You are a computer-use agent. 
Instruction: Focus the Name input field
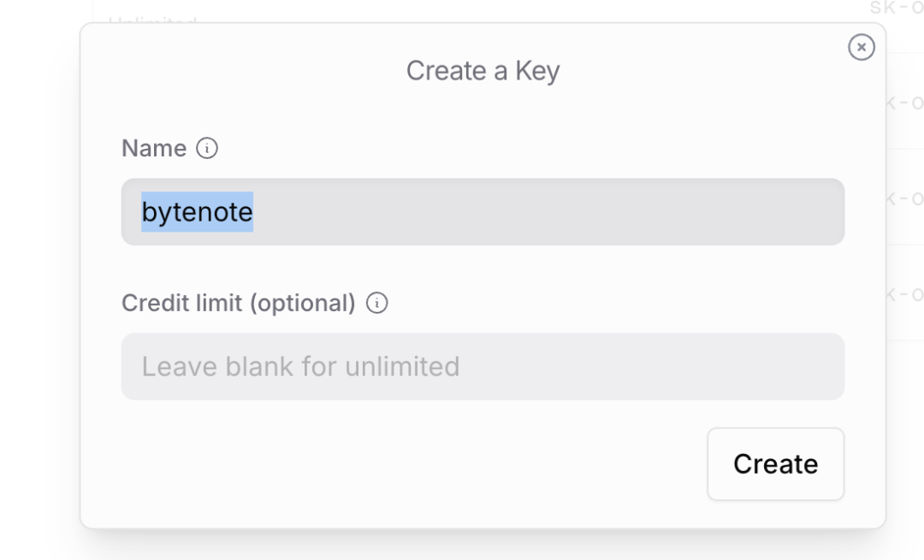(x=483, y=212)
